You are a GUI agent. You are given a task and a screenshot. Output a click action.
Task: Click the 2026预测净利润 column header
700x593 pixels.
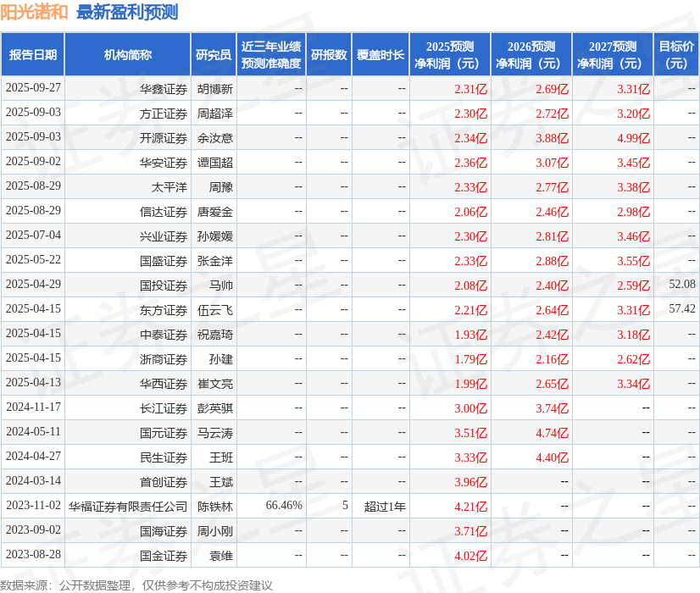pos(531,54)
